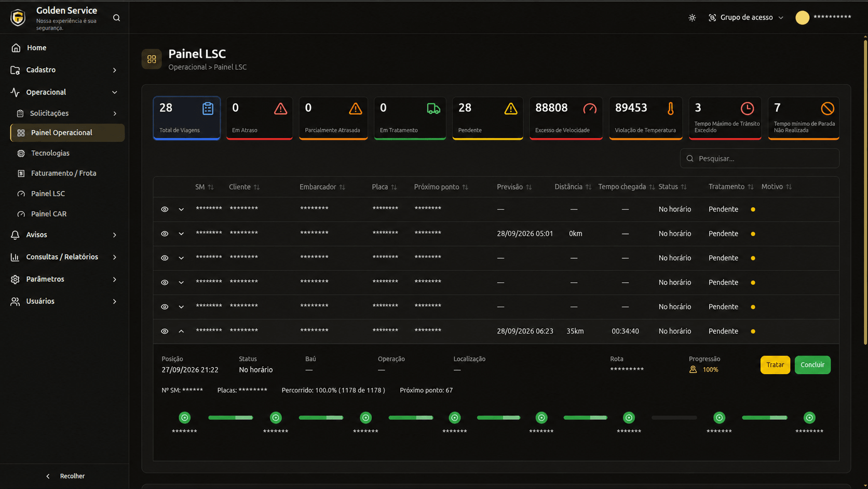Image resolution: width=868 pixels, height=489 pixels.
Task: Open the Violação de Temperatura card
Action: tap(646, 118)
